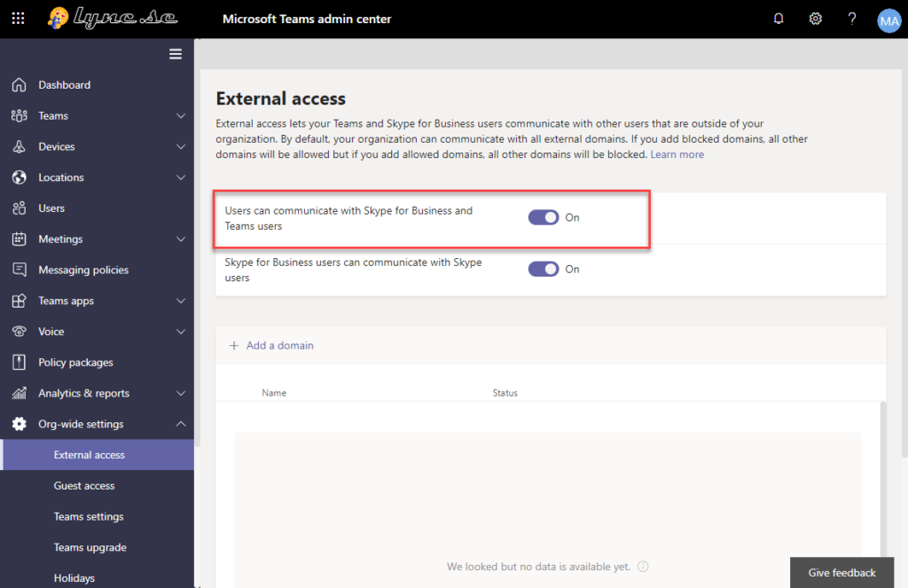Click the sidebar vertical scrollbar

coord(197,243)
